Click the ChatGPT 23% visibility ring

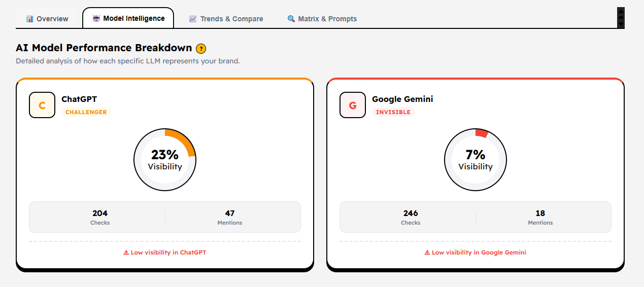[165, 160]
